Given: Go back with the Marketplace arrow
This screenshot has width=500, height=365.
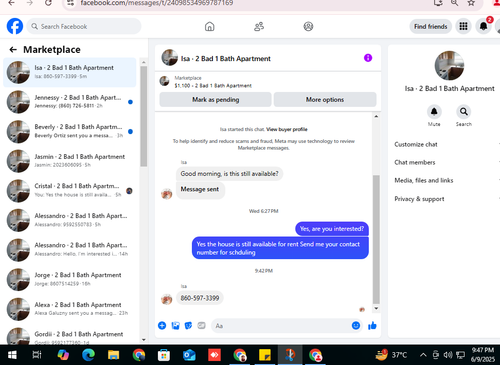Looking at the screenshot, I should (13, 50).
